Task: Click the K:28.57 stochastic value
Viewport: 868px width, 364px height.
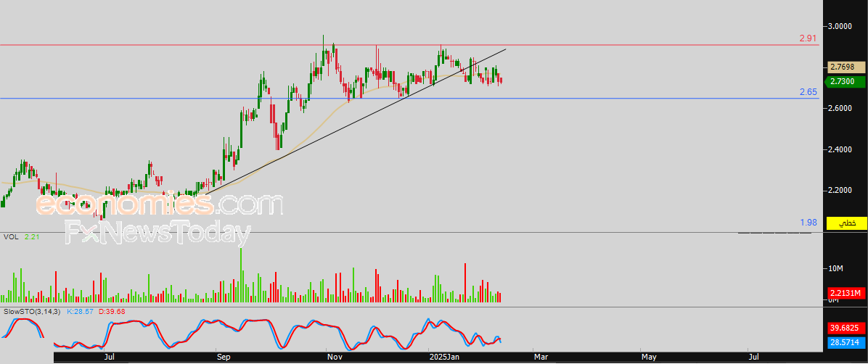Action: [x=80, y=312]
